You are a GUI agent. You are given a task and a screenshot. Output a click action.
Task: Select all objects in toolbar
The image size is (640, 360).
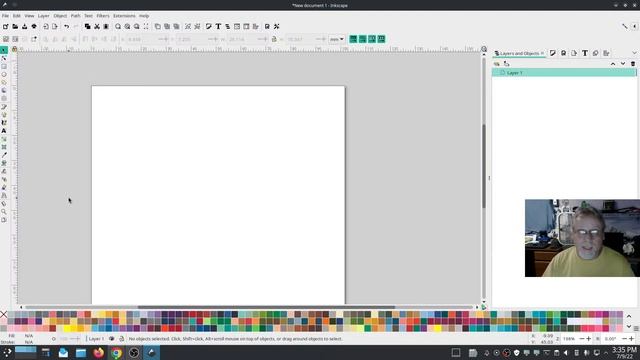pyautogui.click(x=6, y=39)
